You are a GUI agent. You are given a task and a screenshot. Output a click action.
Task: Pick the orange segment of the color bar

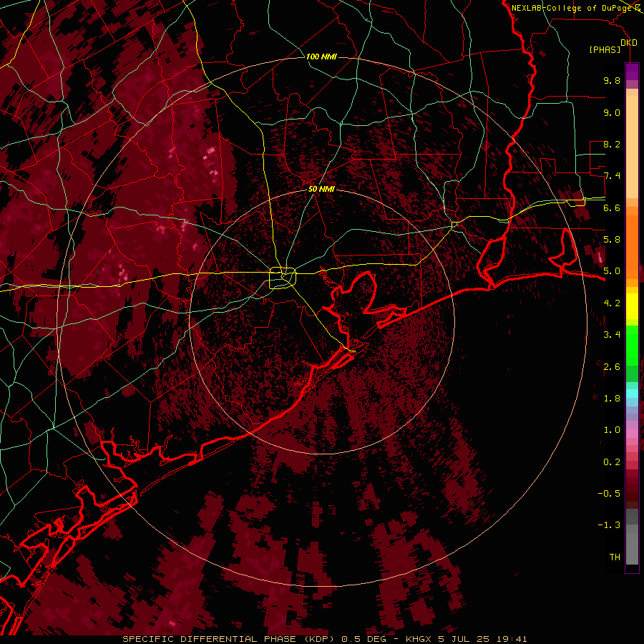[632, 246]
